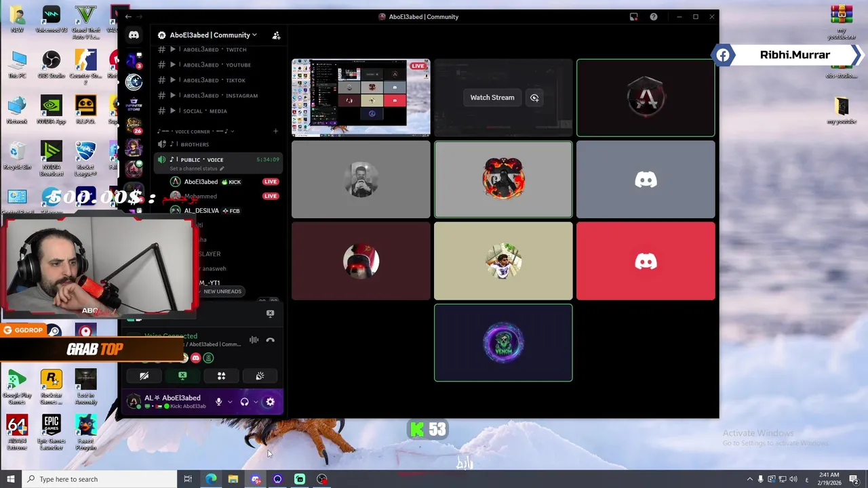
Task: Open User Settings gear
Action: tap(270, 402)
